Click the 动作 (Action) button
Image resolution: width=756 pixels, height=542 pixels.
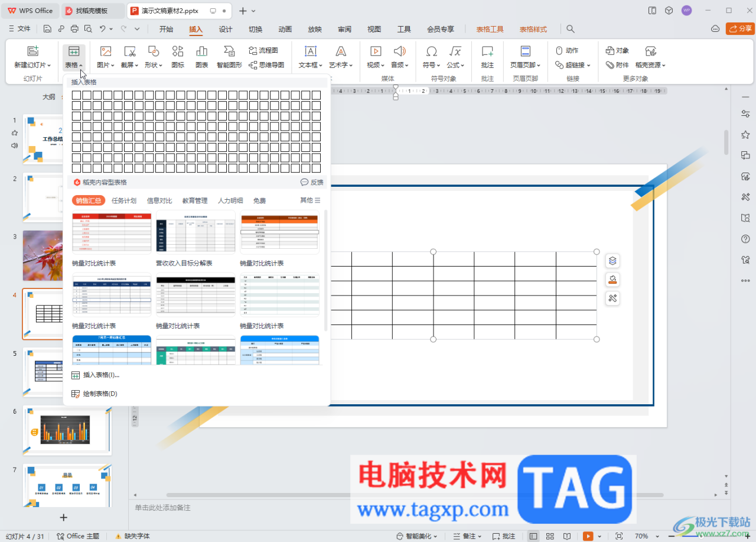pyautogui.click(x=567, y=51)
